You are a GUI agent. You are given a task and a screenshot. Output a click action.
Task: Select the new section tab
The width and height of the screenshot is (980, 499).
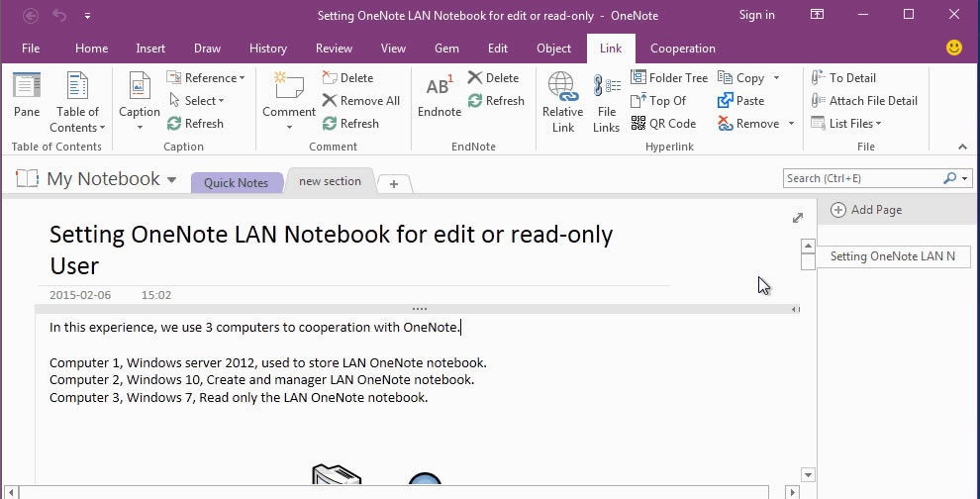pyautogui.click(x=330, y=181)
